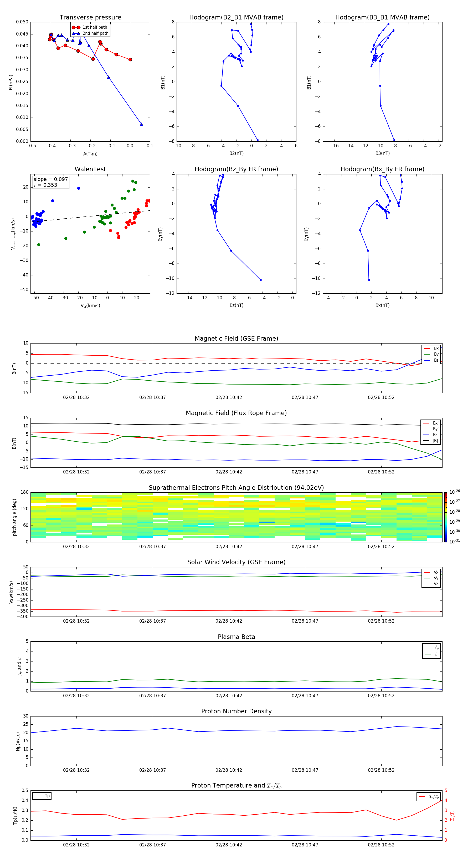
Task: Click the 'Hodogram(B3_B1 MVAB frame)' title
Action: click(x=382, y=18)
